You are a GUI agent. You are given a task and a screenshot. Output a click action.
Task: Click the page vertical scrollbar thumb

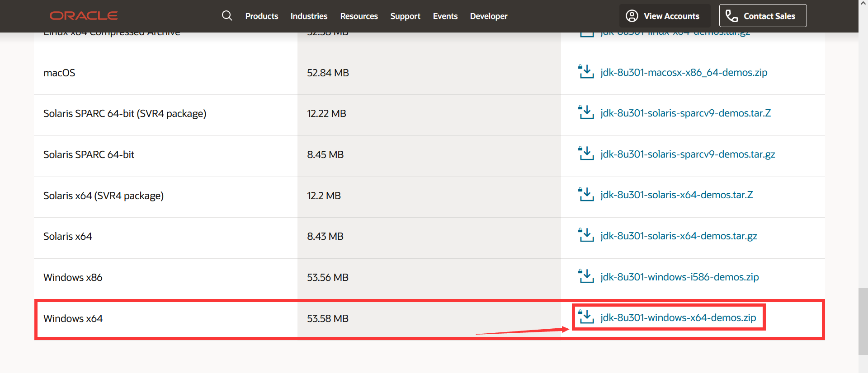point(863,321)
